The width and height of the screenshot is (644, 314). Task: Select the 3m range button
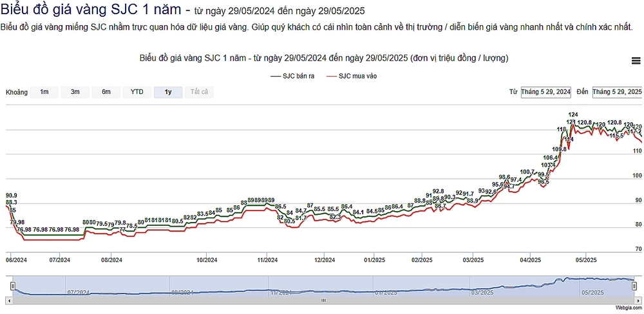75,93
